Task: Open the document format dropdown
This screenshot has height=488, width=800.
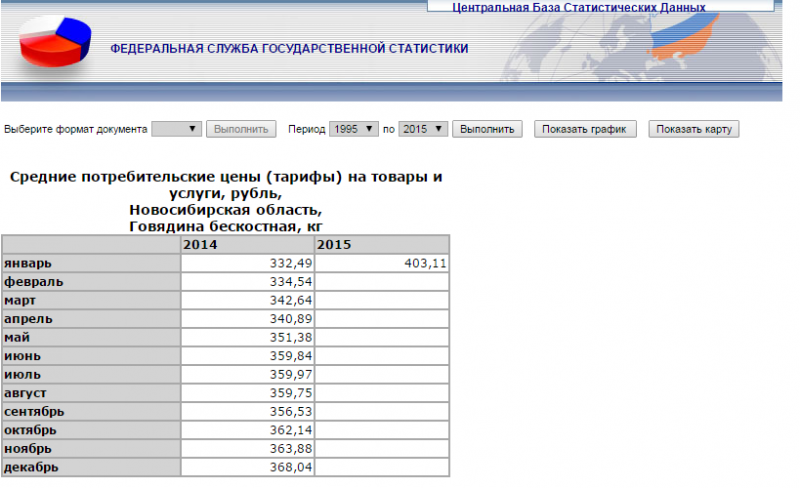Action: (177, 129)
